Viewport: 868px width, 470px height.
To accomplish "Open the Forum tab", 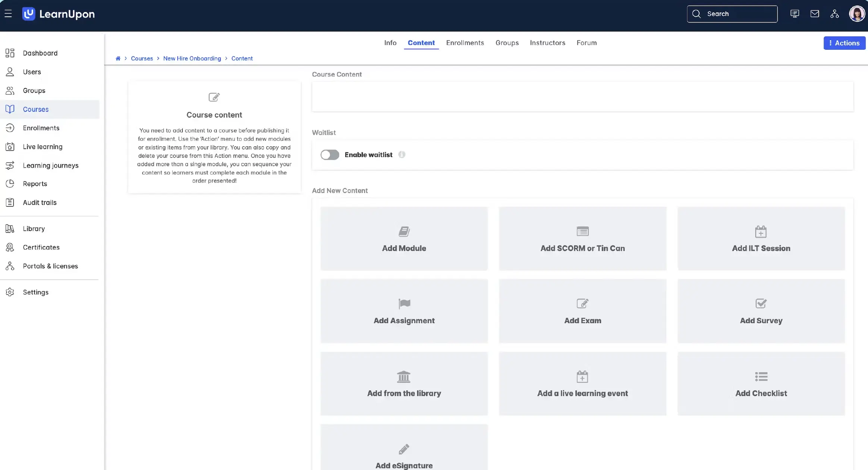I will pyautogui.click(x=586, y=43).
